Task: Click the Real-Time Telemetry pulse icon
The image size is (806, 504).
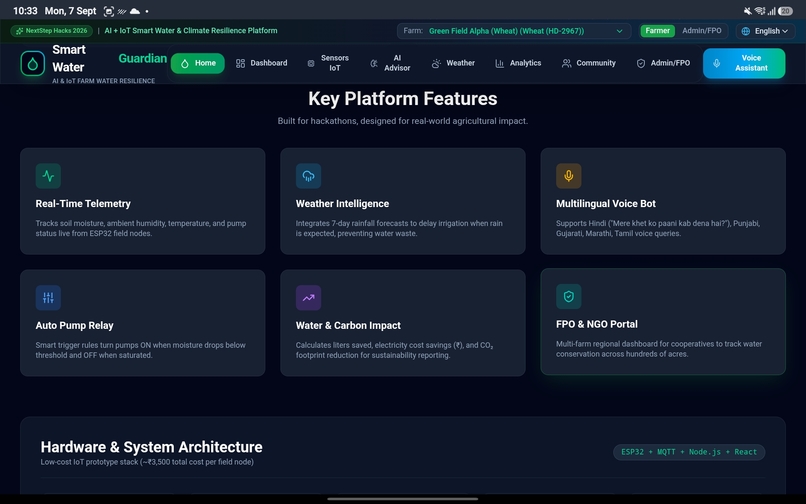Action: point(48,176)
